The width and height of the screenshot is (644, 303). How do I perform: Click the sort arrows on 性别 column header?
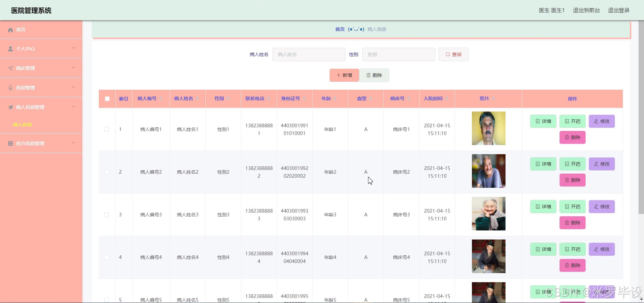(228, 98)
